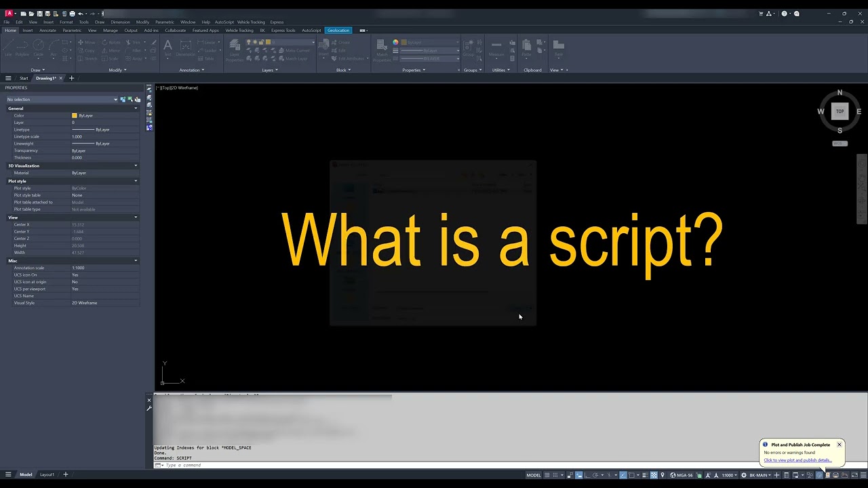Open the Annotate ribbon tab

[x=48, y=30]
